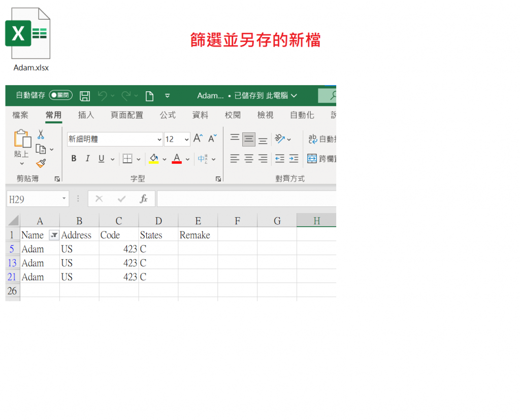This screenshot has height=420, width=520.
Task: Switch to the 頁面配置 tab
Action: [x=127, y=115]
